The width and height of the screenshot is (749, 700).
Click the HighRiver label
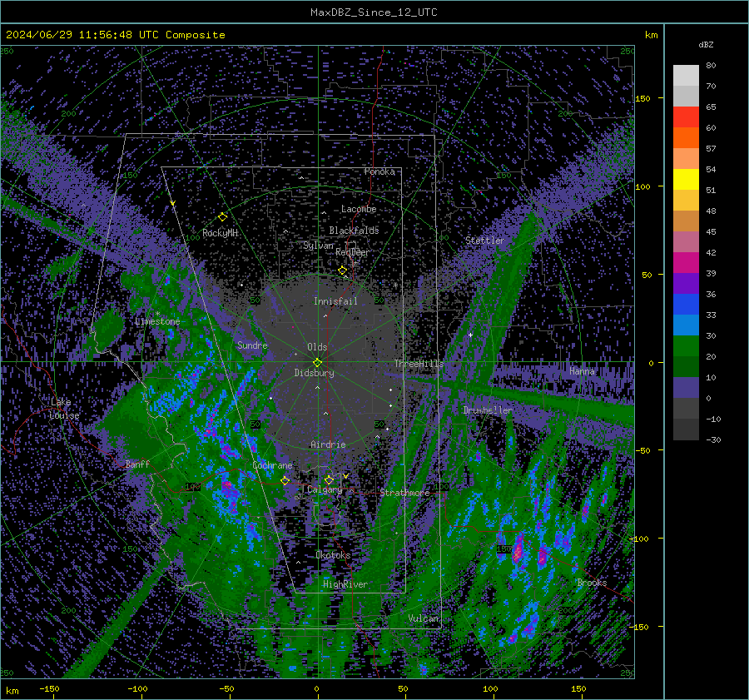pyautogui.click(x=345, y=584)
